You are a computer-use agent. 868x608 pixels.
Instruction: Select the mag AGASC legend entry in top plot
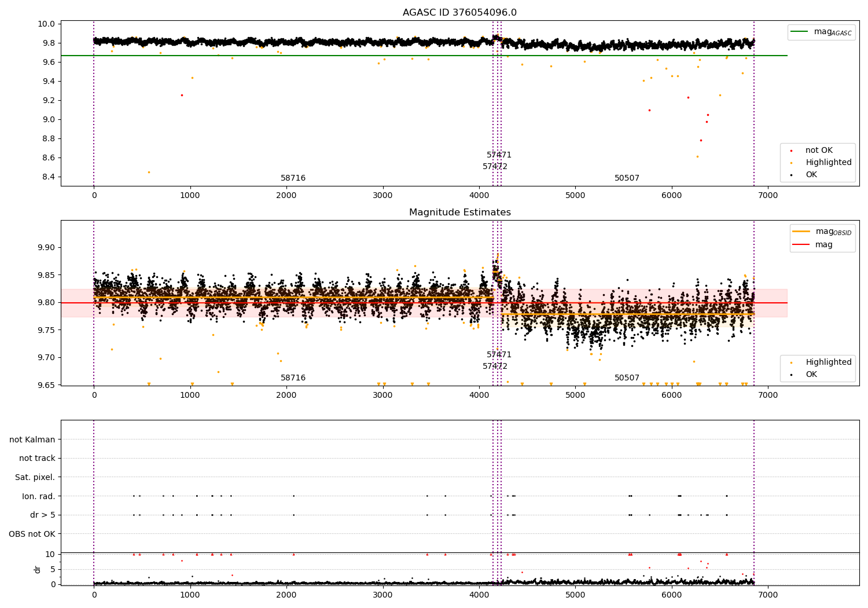822,32
